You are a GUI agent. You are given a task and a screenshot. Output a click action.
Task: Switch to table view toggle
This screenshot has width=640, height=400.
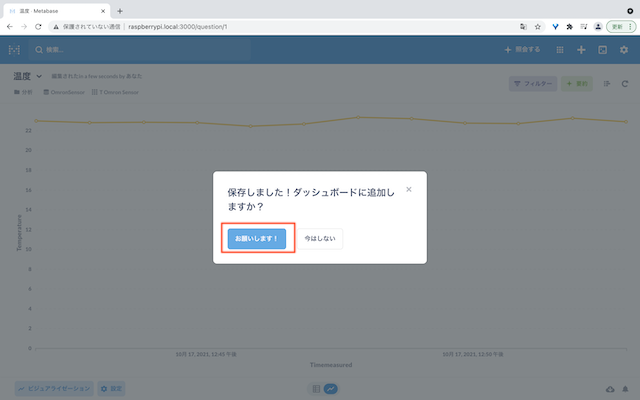(x=316, y=389)
